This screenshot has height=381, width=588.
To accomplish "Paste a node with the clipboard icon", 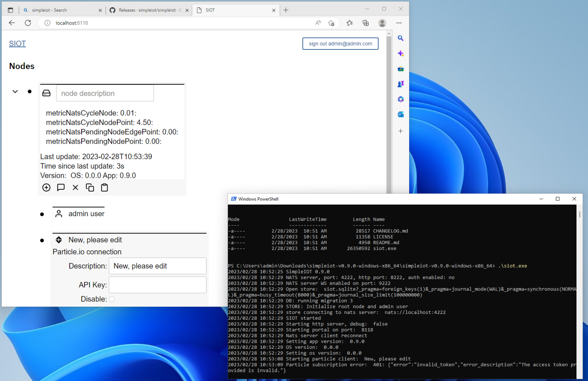I will tap(104, 187).
